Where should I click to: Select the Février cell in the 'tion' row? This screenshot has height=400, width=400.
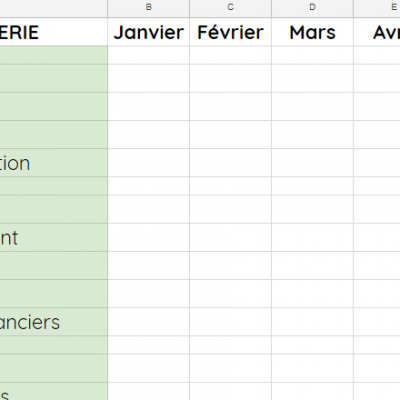(230, 163)
